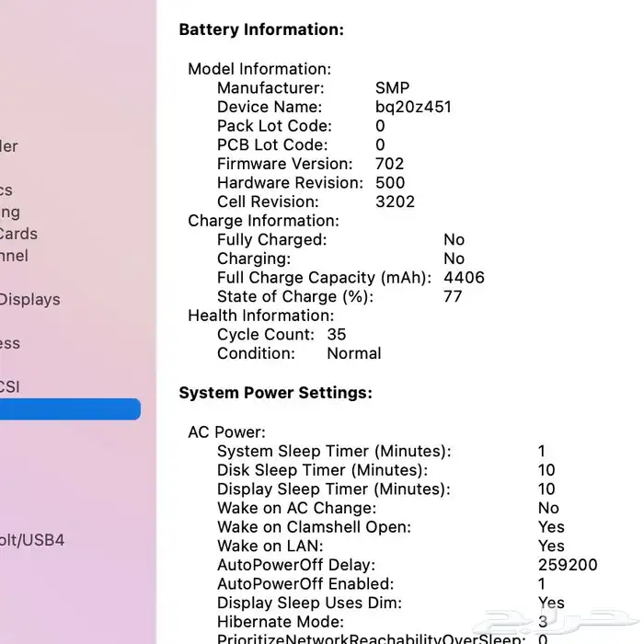644x644 pixels.
Task: Open the Thunderbolt/USB4 sidebar entry
Action: tap(32, 540)
